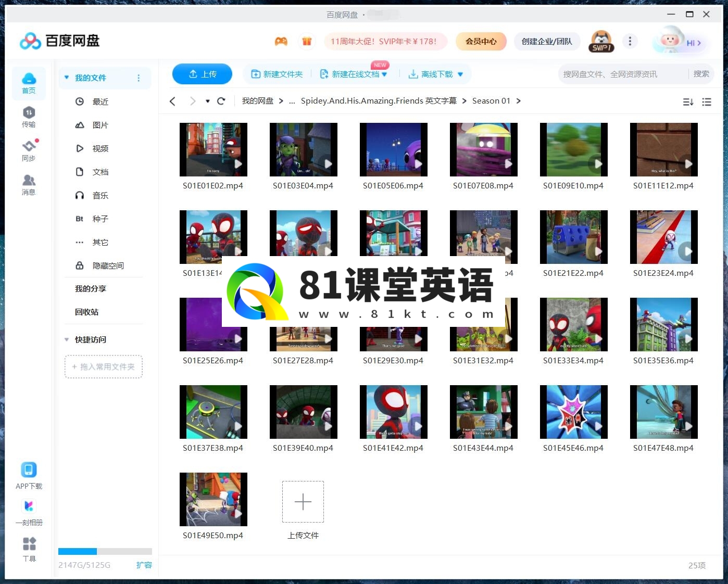Viewport: 728px width, 584px height.
Task: Click the gift box icon in header
Action: coord(307,41)
